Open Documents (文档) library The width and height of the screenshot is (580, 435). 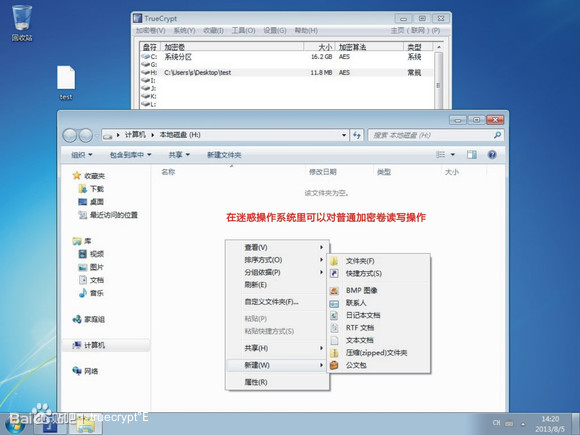click(91, 280)
